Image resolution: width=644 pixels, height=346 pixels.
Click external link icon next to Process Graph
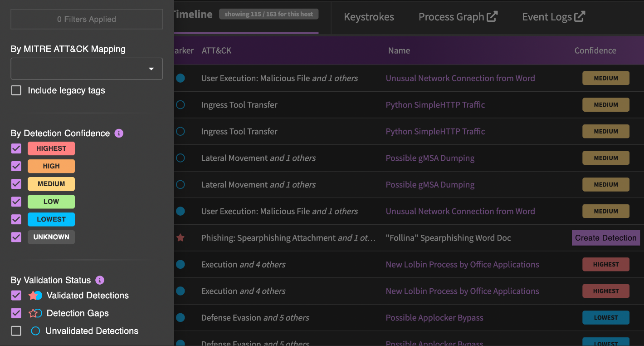pyautogui.click(x=492, y=17)
